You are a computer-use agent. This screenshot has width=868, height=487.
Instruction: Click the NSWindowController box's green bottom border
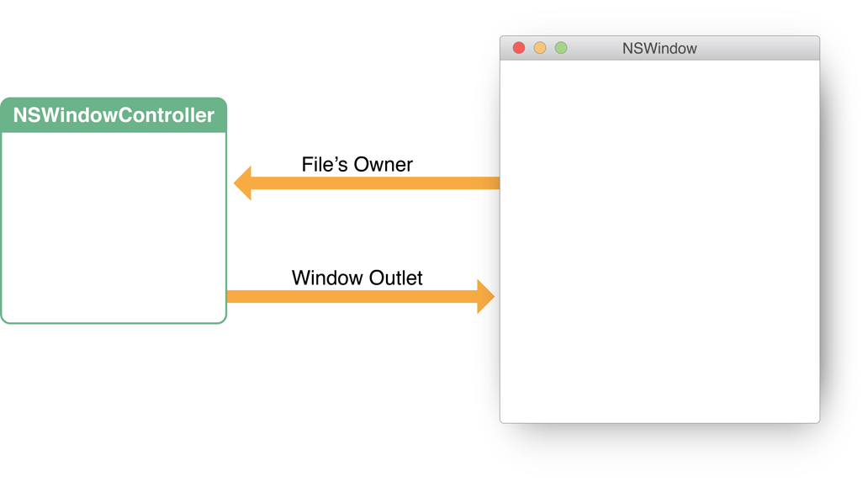(x=114, y=322)
